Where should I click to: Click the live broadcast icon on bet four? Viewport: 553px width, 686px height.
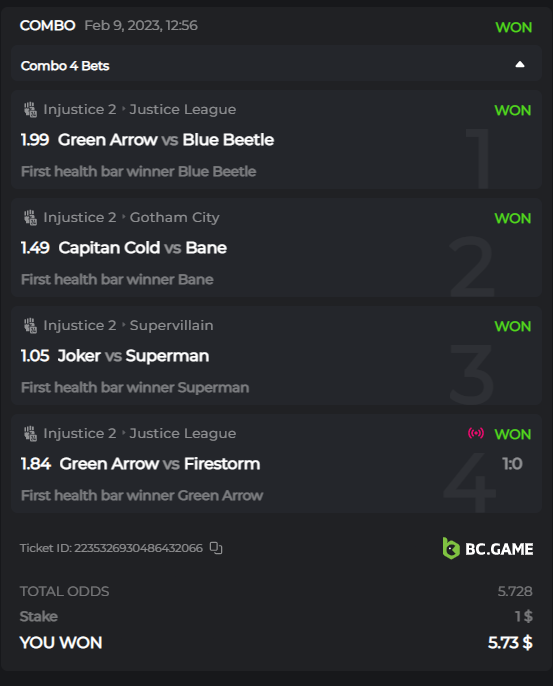pos(476,433)
